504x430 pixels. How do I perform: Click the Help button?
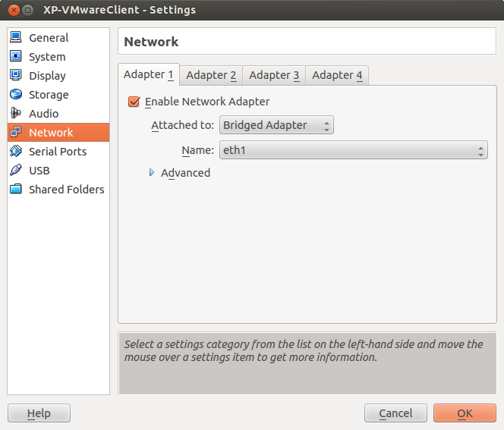39,413
